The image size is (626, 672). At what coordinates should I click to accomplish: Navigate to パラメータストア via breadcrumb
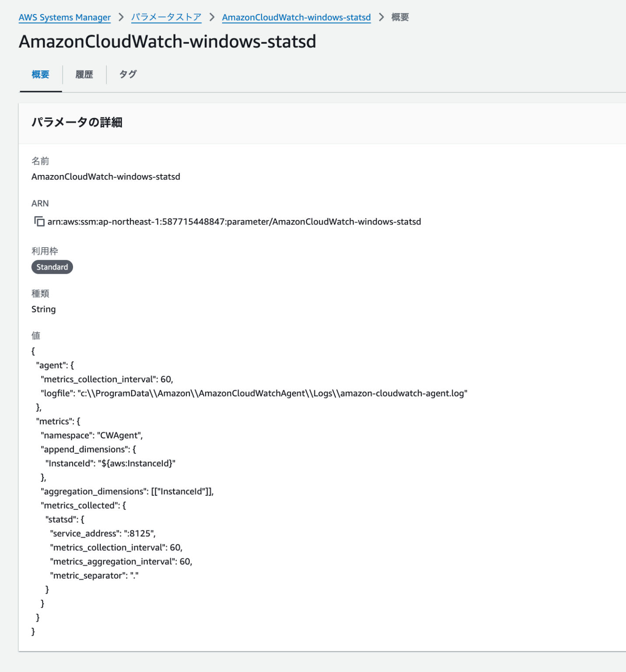[166, 17]
